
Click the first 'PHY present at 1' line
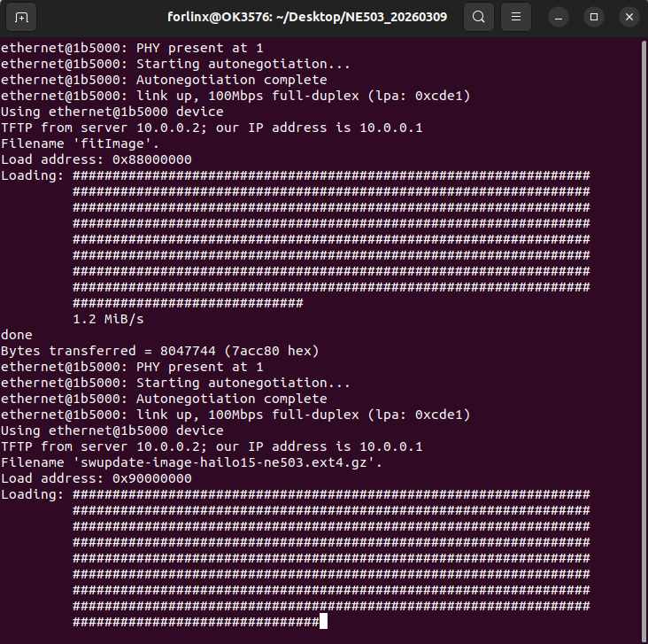coord(132,48)
